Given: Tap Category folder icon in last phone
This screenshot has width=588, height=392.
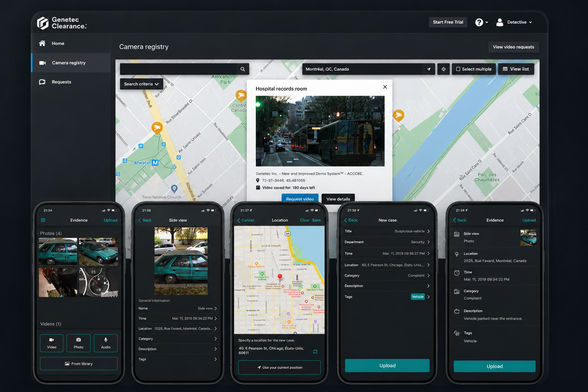Looking at the screenshot, I should pyautogui.click(x=457, y=292).
